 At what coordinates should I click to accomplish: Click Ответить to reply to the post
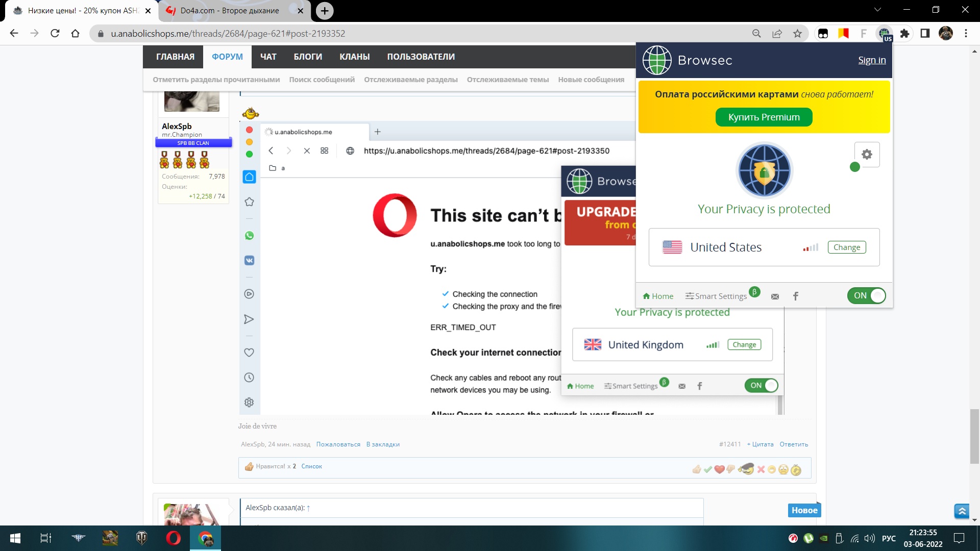click(794, 444)
